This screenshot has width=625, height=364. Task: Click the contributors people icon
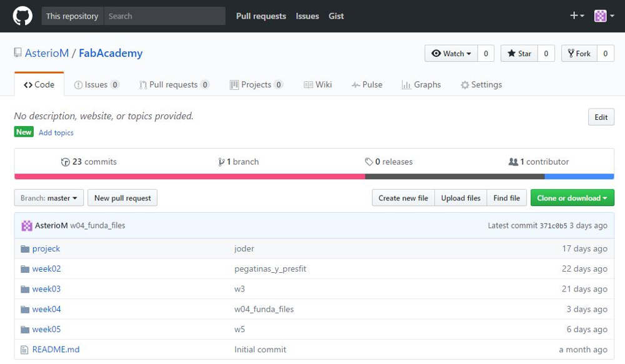513,162
